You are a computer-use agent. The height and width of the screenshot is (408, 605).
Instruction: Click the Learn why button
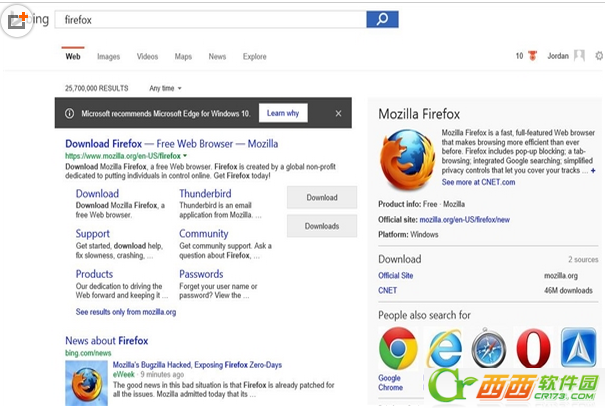[283, 113]
